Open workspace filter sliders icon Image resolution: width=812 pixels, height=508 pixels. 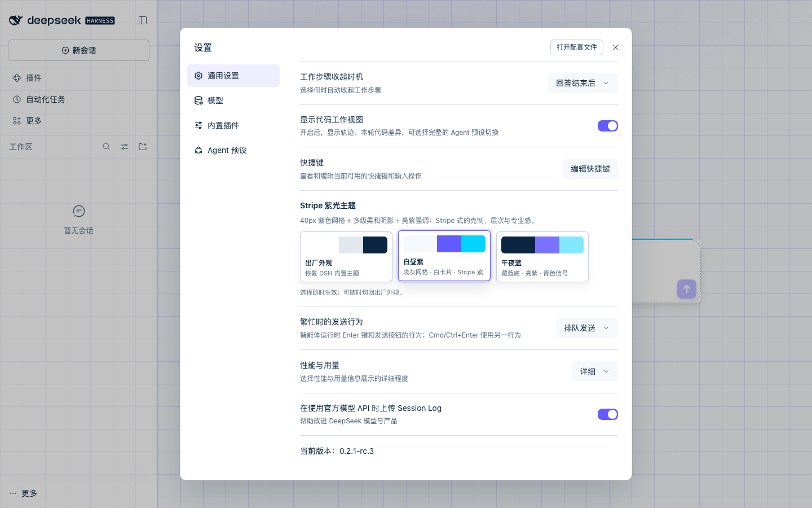coord(125,147)
